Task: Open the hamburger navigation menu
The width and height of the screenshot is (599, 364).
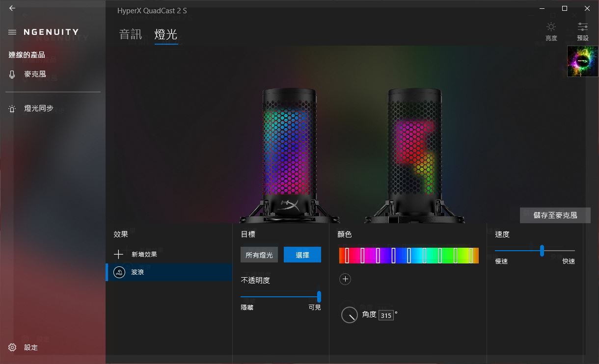Action: tap(12, 32)
